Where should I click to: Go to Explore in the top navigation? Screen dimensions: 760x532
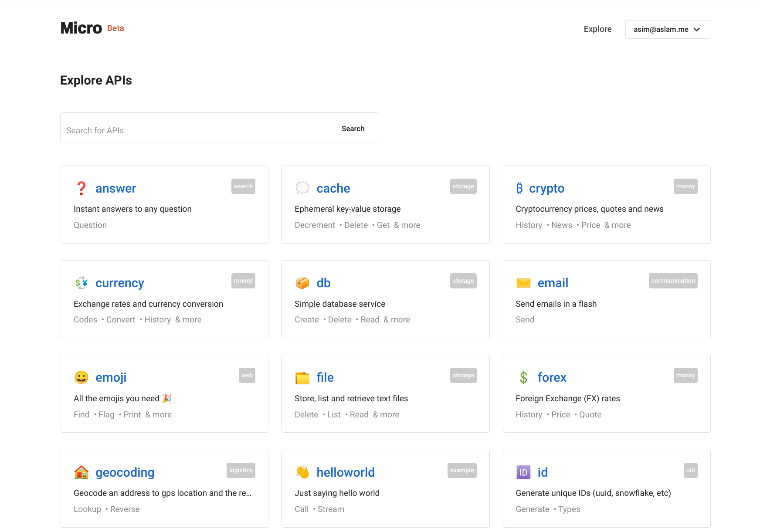pyautogui.click(x=597, y=29)
